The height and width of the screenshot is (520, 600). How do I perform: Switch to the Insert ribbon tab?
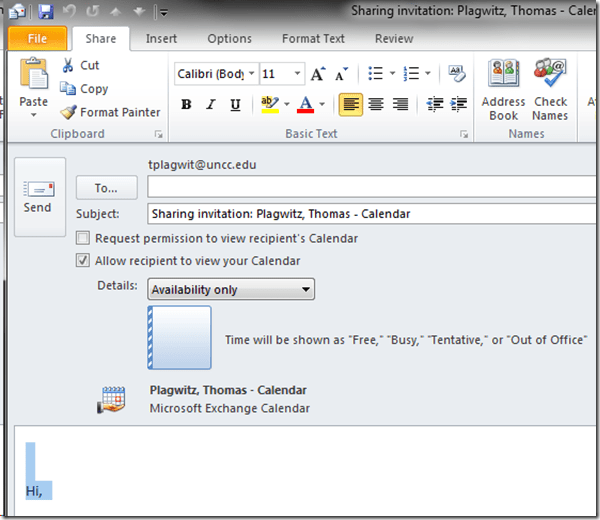pos(161,39)
